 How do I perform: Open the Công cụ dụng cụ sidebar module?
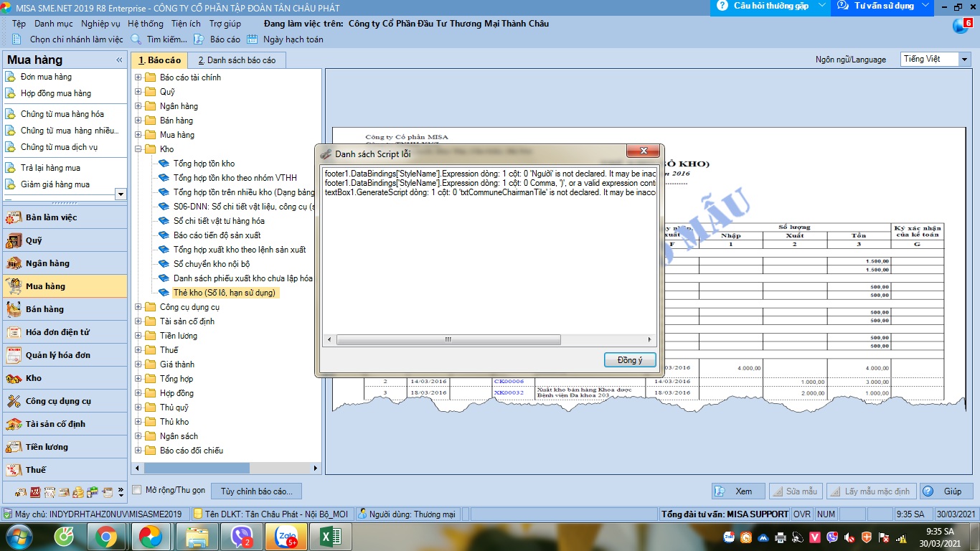pyautogui.click(x=65, y=401)
